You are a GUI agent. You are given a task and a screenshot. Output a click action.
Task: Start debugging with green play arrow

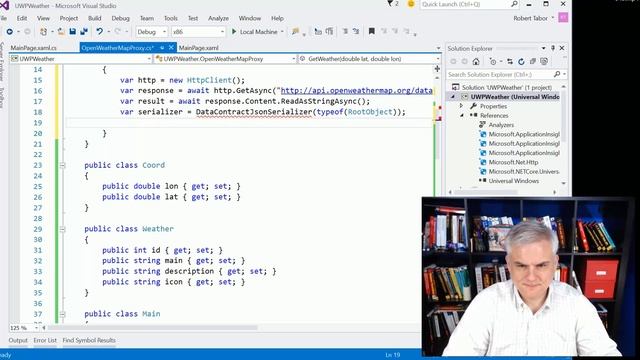pyautogui.click(x=234, y=31)
